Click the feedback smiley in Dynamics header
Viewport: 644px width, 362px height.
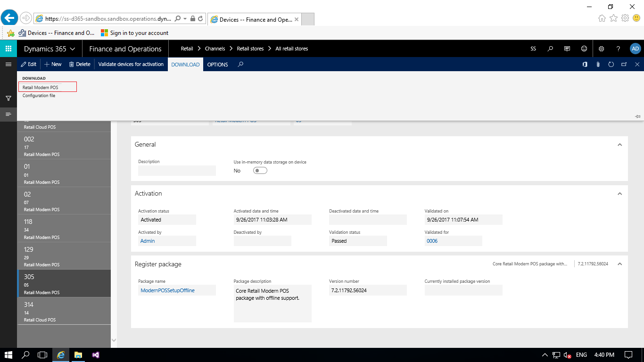click(x=584, y=49)
